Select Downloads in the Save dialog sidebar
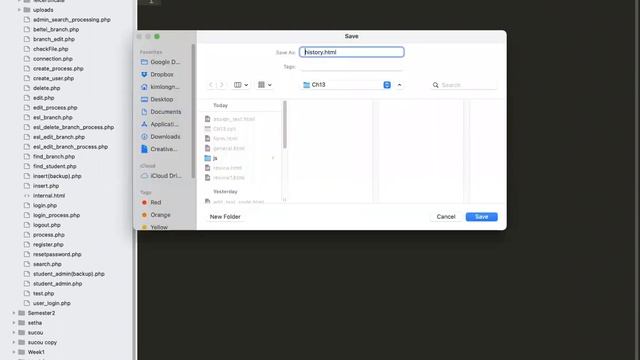Screen dimensions: 640x360 click(x=160, y=136)
